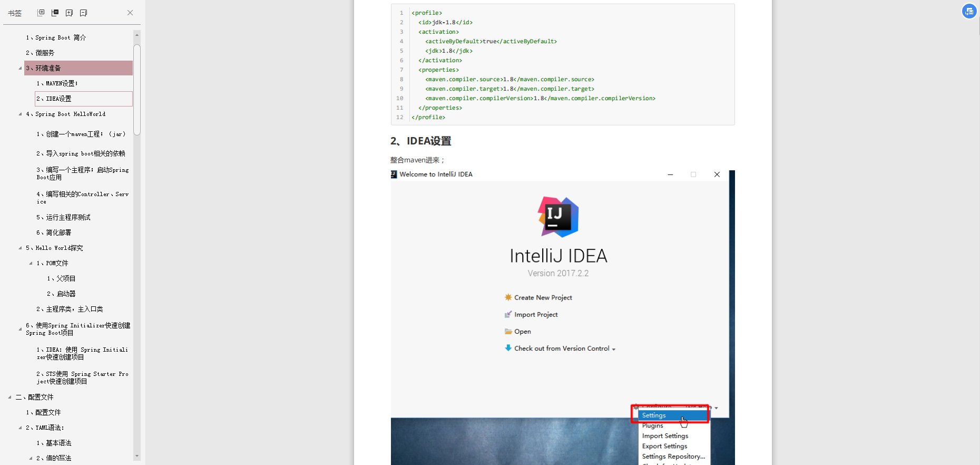This screenshot has height=465, width=980.
Task: Expand all bookmarks using the toolbar icon
Action: pos(41,13)
